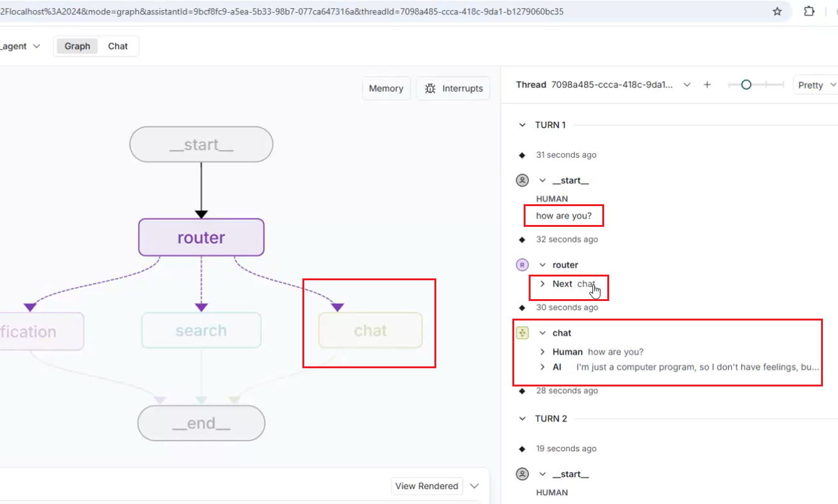Viewport: 838px width, 504px height.
Task: Select the chat graph node
Action: point(370,331)
